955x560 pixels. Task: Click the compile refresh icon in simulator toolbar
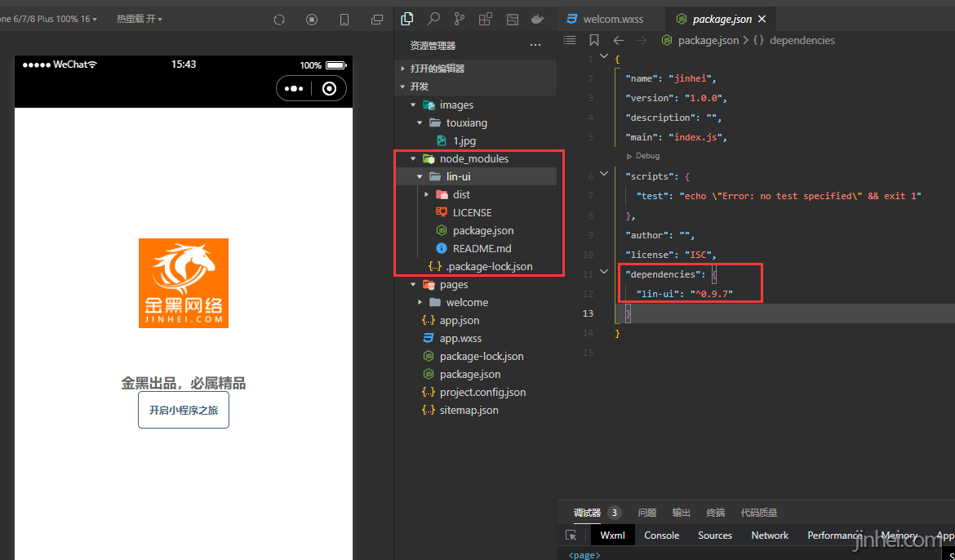pos(279,20)
